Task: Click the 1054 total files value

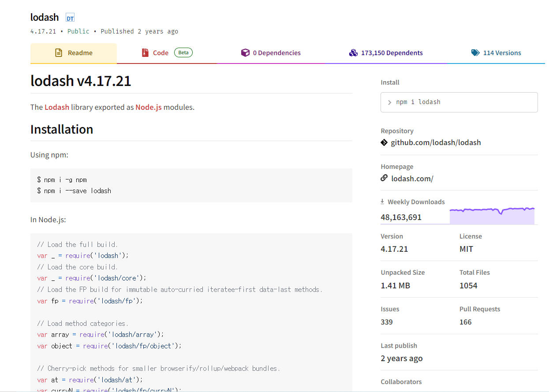Action: pos(468,285)
